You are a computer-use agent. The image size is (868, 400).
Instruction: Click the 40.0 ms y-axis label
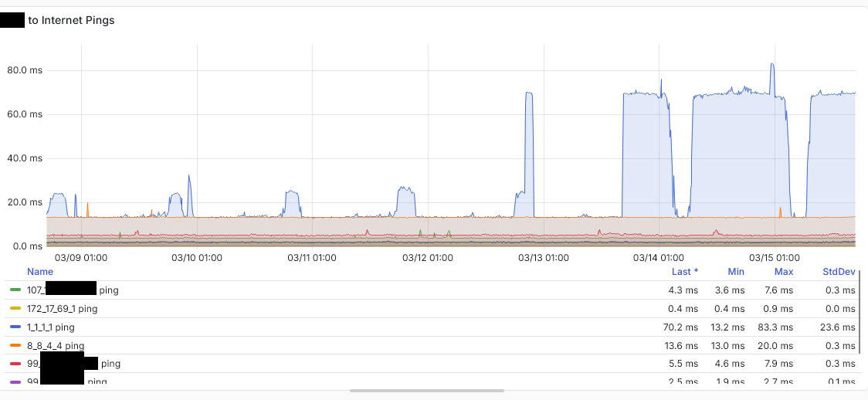pos(25,158)
